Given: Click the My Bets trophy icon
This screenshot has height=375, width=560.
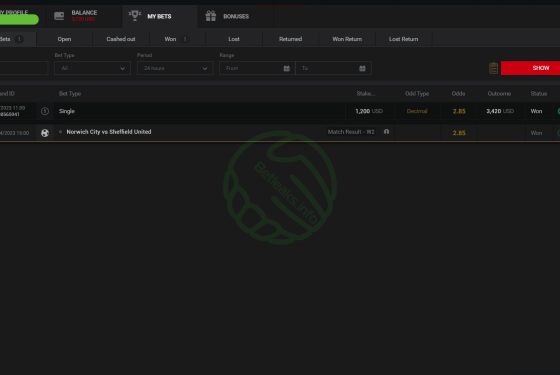Looking at the screenshot, I should 135,16.
